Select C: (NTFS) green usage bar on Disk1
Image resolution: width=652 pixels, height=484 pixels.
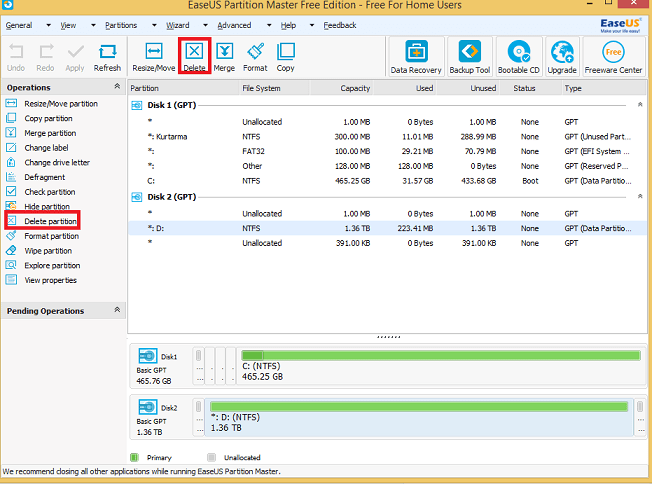pyautogui.click(x=441, y=356)
